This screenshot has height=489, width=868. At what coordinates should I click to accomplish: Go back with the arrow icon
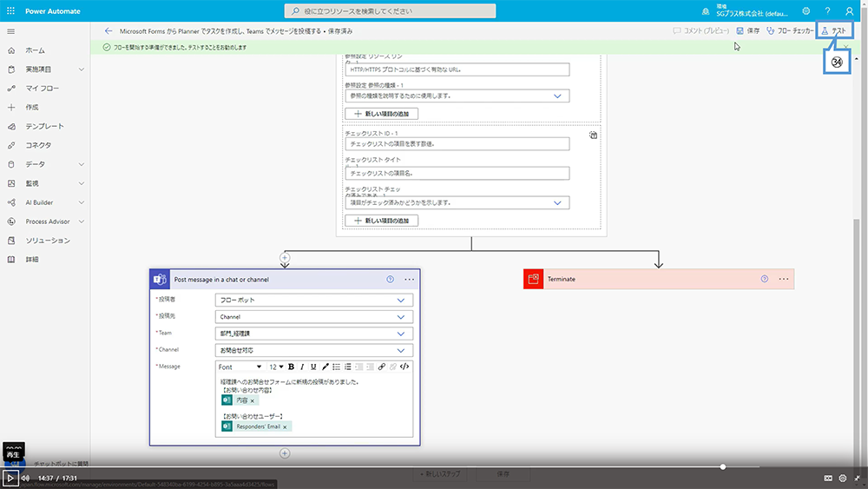[108, 31]
